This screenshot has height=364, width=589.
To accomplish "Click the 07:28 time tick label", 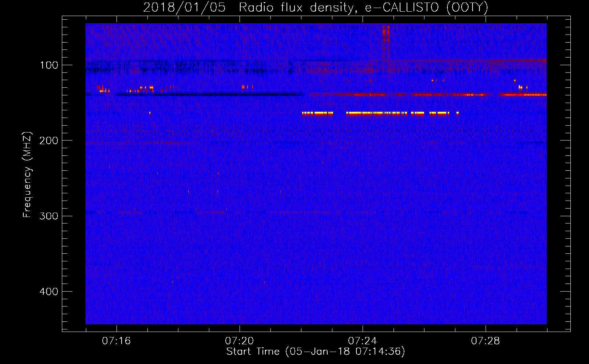I will [486, 341].
